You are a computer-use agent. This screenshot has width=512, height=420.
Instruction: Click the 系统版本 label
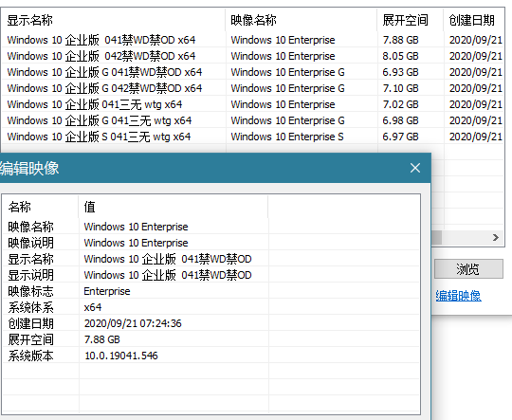click(30, 356)
